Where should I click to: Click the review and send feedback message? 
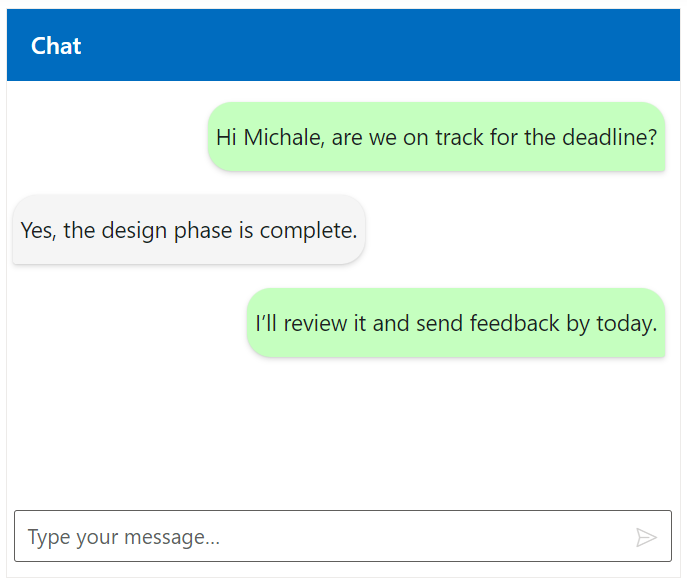click(x=455, y=323)
